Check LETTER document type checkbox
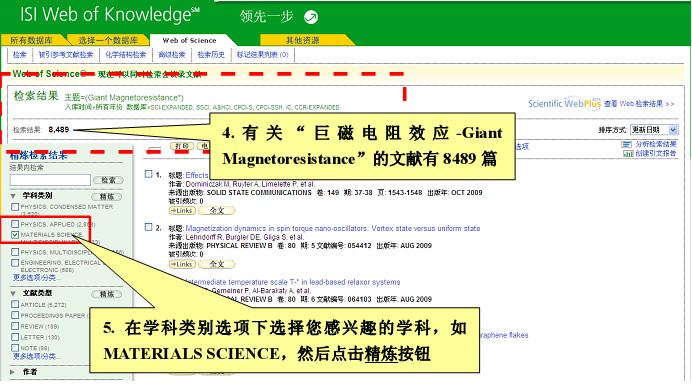The image size is (692, 390). tap(15, 337)
